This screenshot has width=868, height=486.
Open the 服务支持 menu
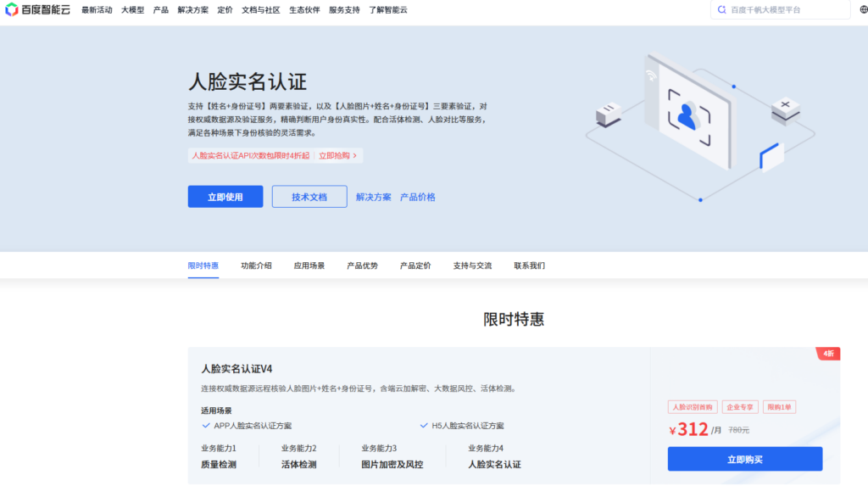point(344,10)
